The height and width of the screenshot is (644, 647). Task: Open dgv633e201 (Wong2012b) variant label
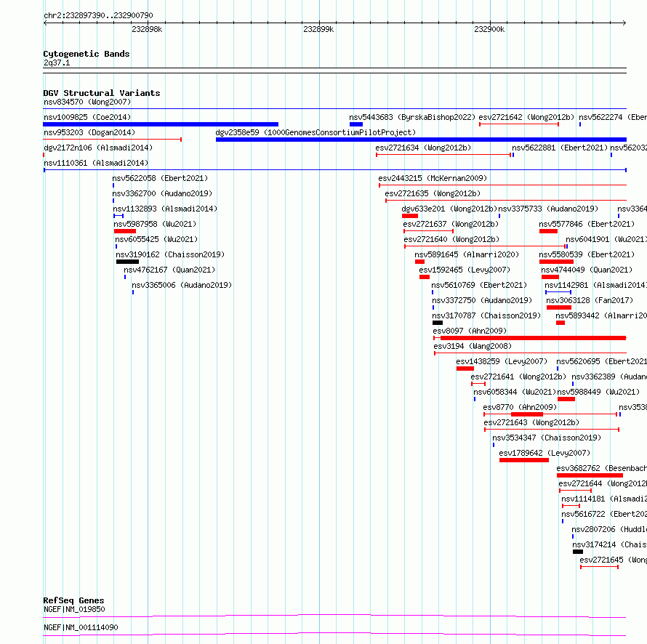pos(449,209)
